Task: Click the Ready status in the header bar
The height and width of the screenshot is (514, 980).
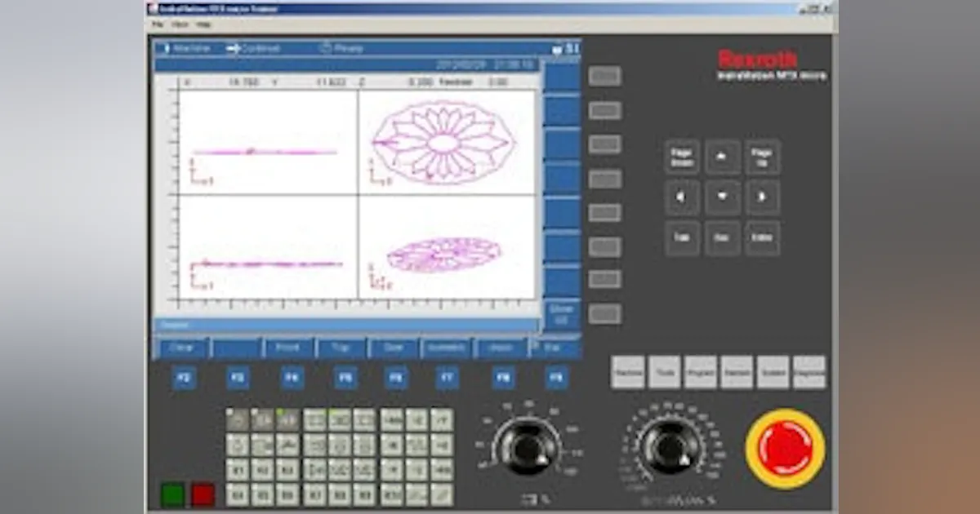Action: tap(342, 48)
